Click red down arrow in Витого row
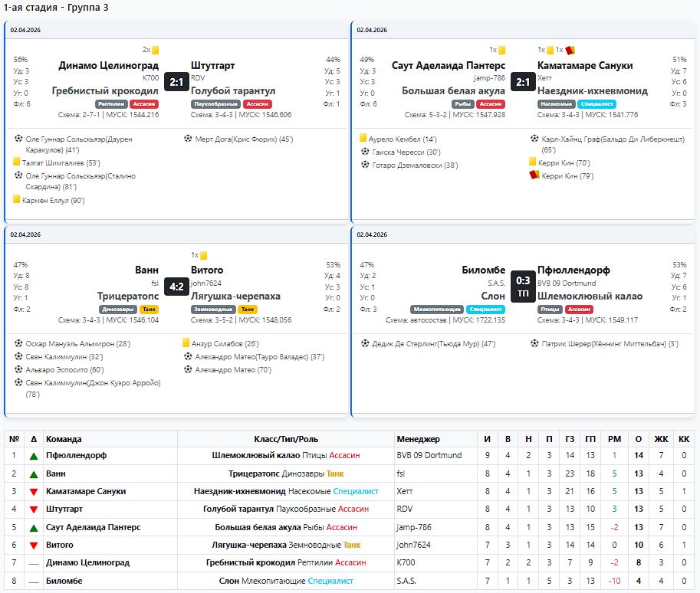 [34, 545]
